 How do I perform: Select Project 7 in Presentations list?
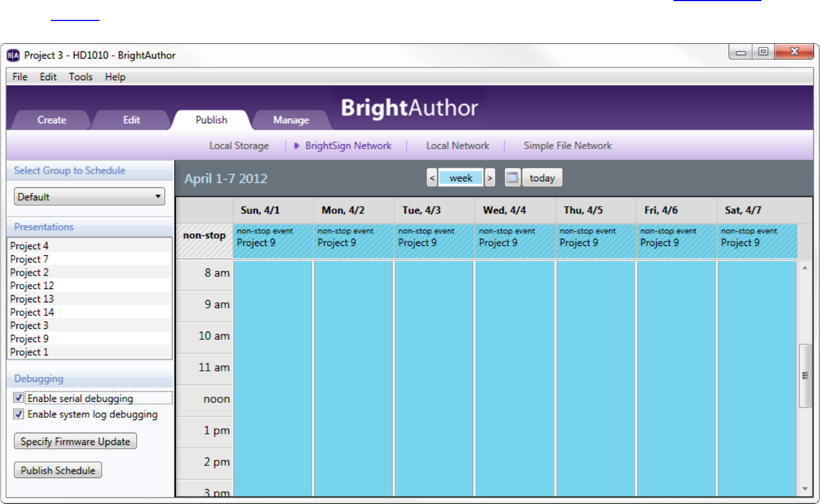click(90, 259)
